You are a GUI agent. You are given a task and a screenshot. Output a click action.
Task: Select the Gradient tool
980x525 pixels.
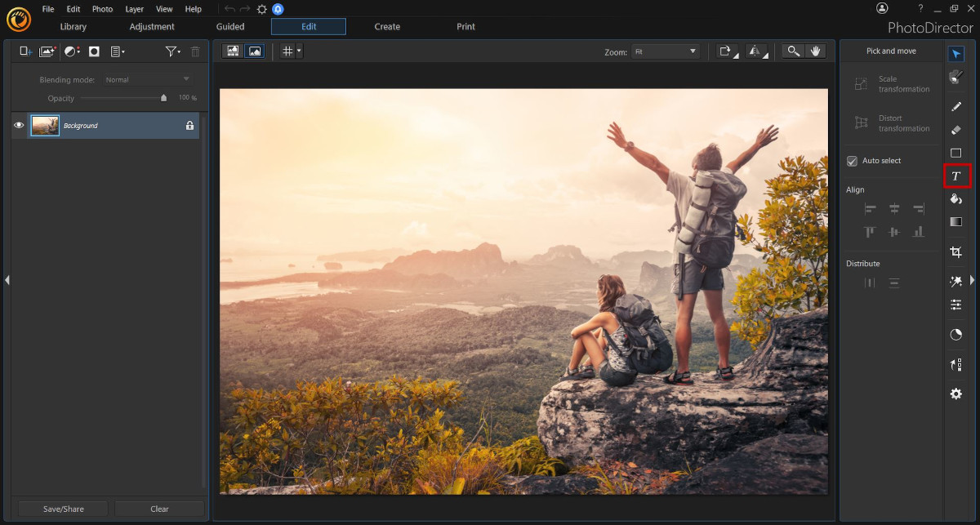956,222
